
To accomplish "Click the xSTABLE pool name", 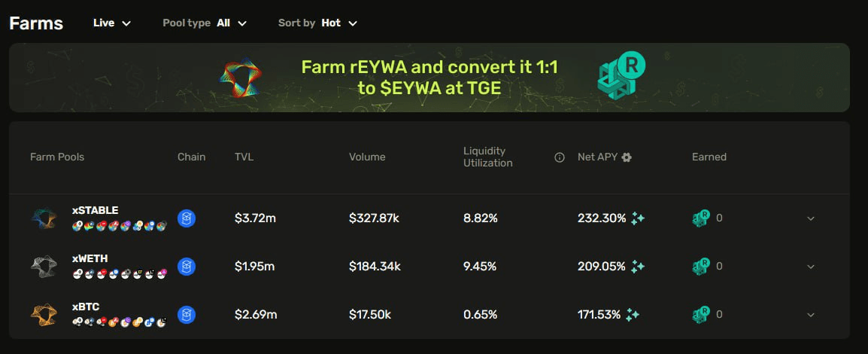I will click(95, 210).
